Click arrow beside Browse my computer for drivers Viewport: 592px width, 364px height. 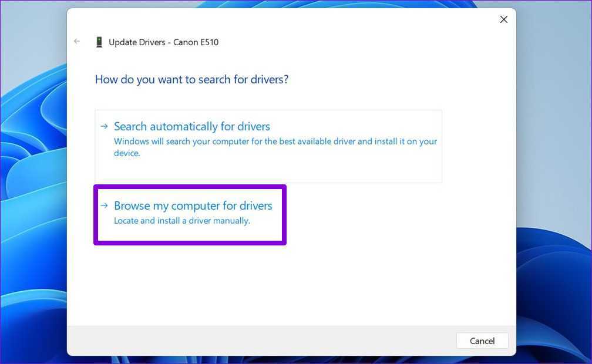104,205
